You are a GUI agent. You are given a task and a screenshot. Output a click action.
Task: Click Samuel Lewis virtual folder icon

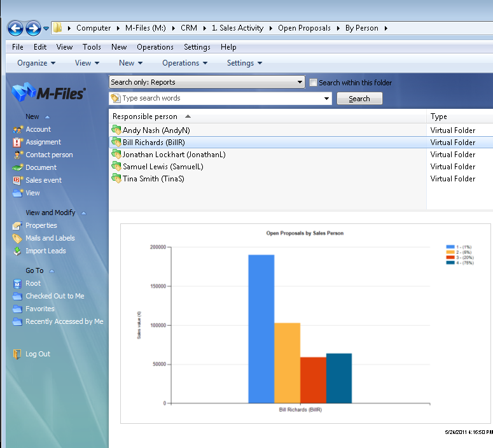(x=116, y=166)
